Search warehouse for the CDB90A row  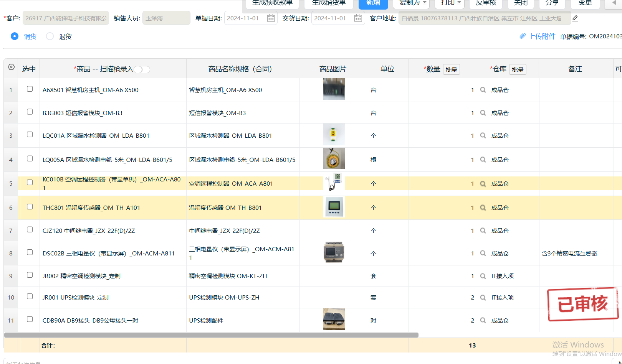tap(483, 320)
